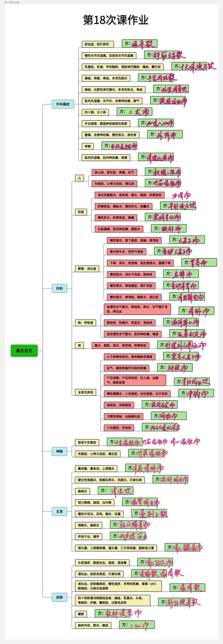Select node 心下部稍有抵抗，兼有胸胁苦满者
Image resolution: width=223 pixels, height=644 pixels.
tap(129, 357)
